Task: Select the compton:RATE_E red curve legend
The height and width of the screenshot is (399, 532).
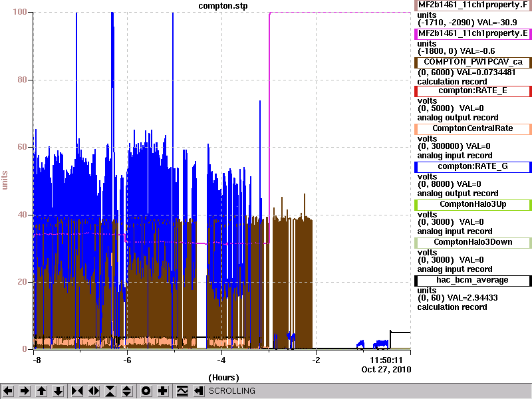Action: pyautogui.click(x=473, y=91)
